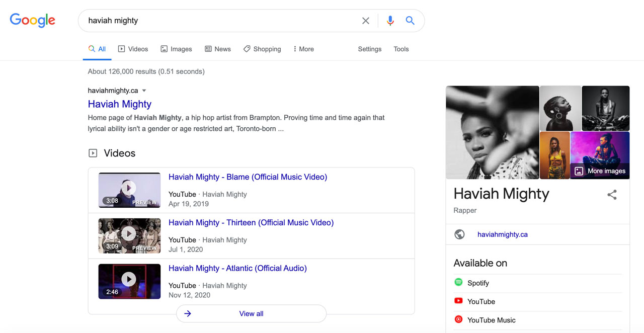644x333 pixels.
Task: Click the Available on heading
Action: 480,263
